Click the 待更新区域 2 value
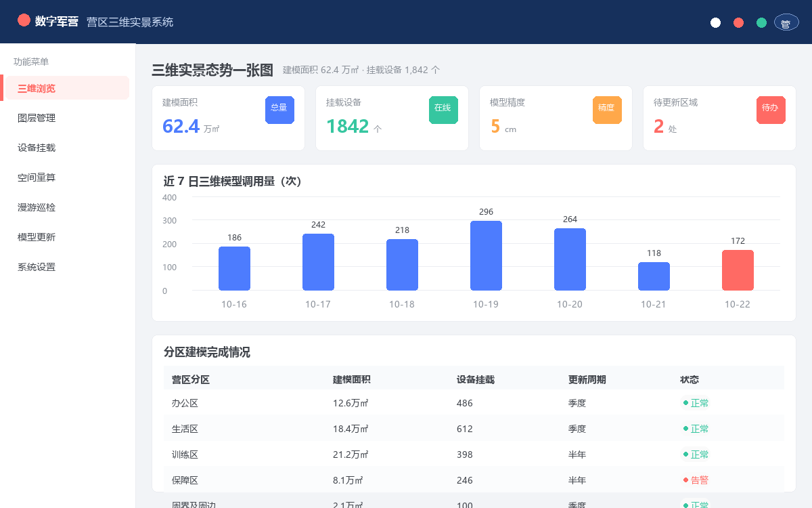This screenshot has height=508, width=812. pyautogui.click(x=659, y=127)
